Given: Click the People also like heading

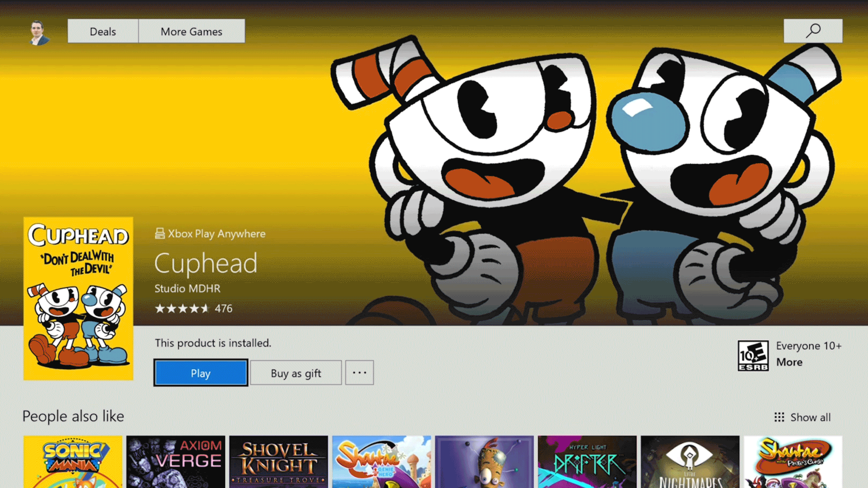Looking at the screenshot, I should point(73,416).
